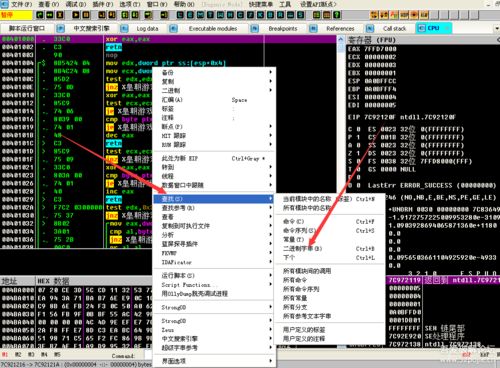Open the 快捷菜单 menu
This screenshot has height=368, width=500.
pos(261,4)
